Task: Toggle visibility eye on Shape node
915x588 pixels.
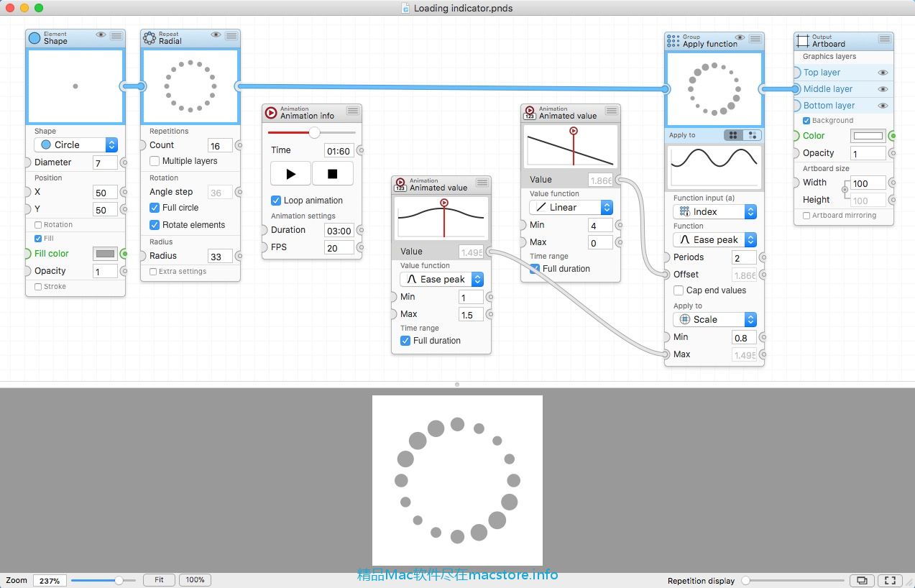Action: [101, 35]
